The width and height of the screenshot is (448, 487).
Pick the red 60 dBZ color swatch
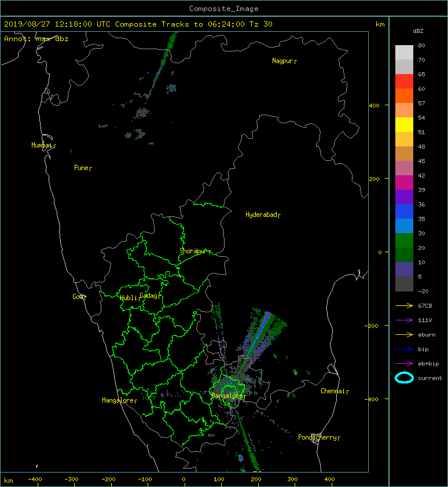404,82
